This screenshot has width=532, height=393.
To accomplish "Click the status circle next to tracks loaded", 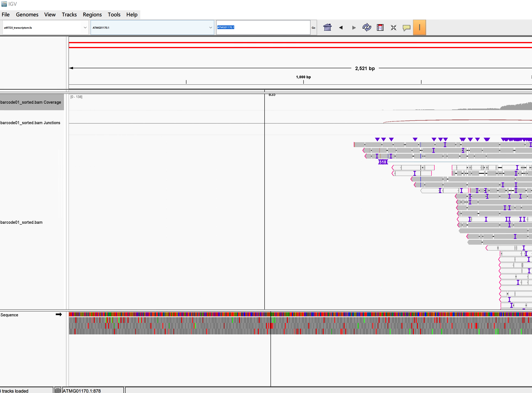I will [x=58, y=390].
